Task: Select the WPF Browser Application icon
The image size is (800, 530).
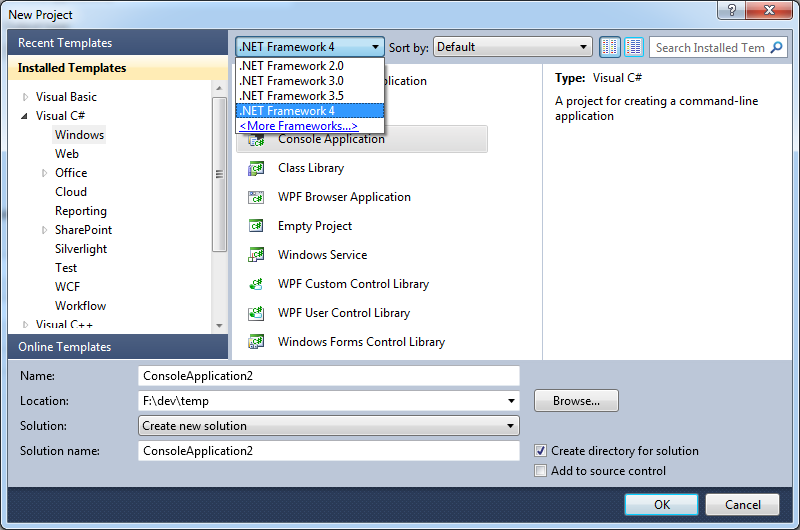Action: click(257, 197)
